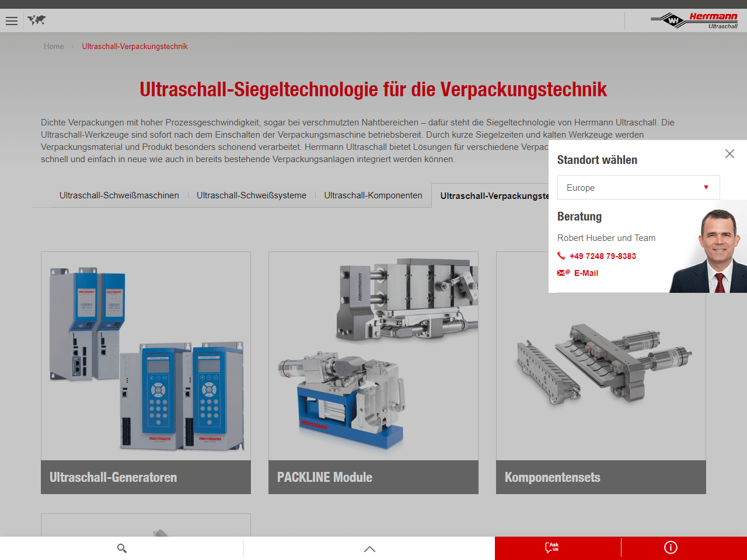Click the Herrmann Ultraschall logo

point(694,20)
